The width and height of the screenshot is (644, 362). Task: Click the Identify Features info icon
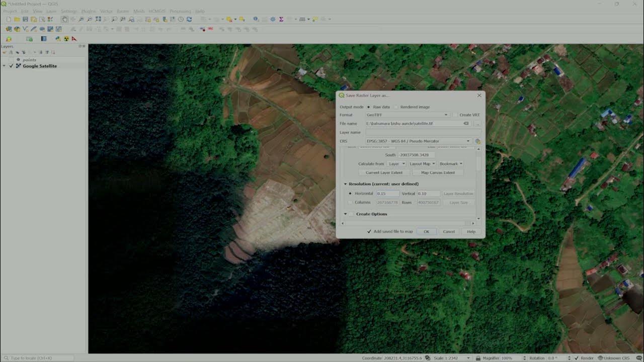coord(256,19)
